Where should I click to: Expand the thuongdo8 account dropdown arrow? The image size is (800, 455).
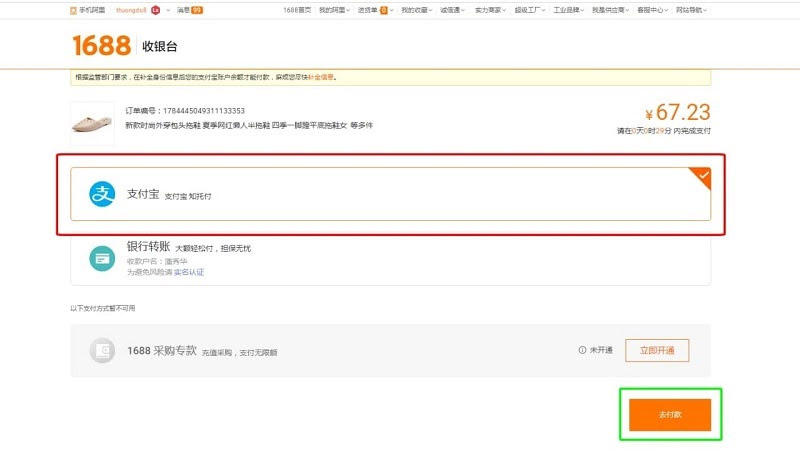tap(168, 10)
